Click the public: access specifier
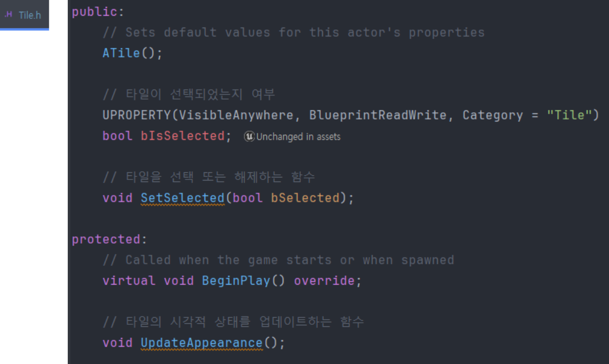The width and height of the screenshot is (609, 364). tap(98, 12)
